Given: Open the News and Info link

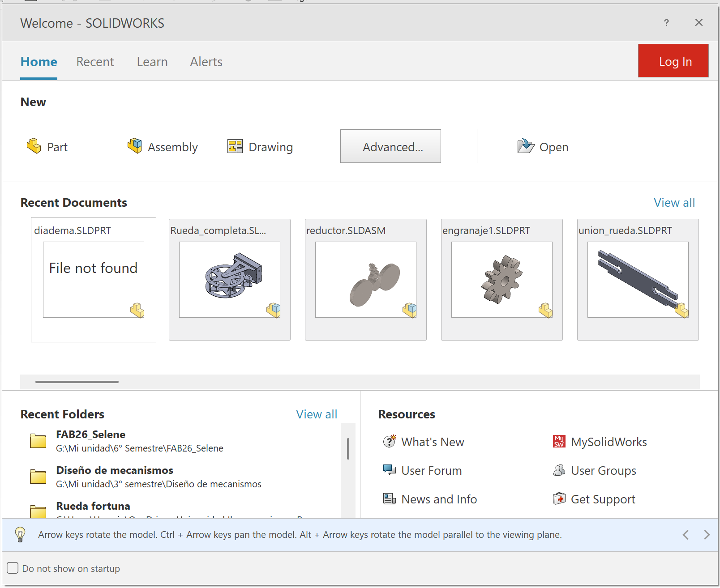Looking at the screenshot, I should 439,499.
